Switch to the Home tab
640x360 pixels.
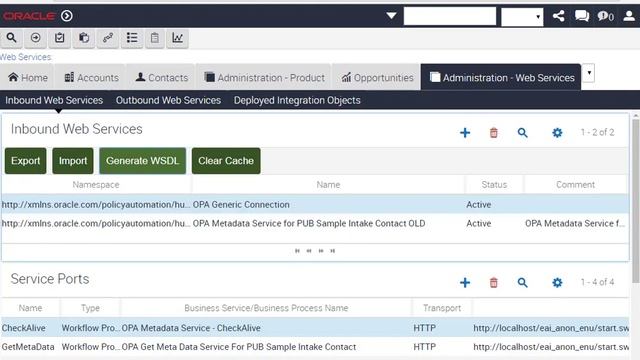28,78
